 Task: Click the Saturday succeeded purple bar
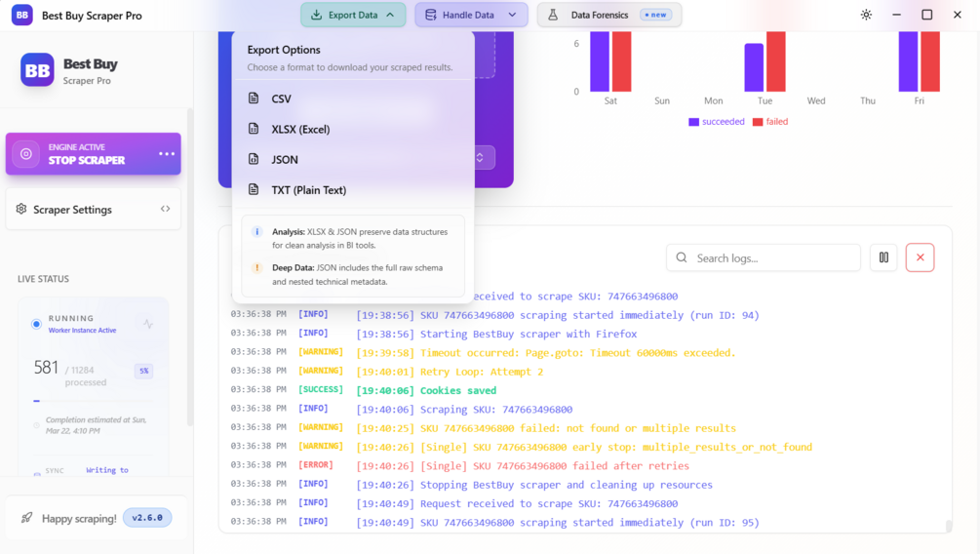pyautogui.click(x=600, y=61)
